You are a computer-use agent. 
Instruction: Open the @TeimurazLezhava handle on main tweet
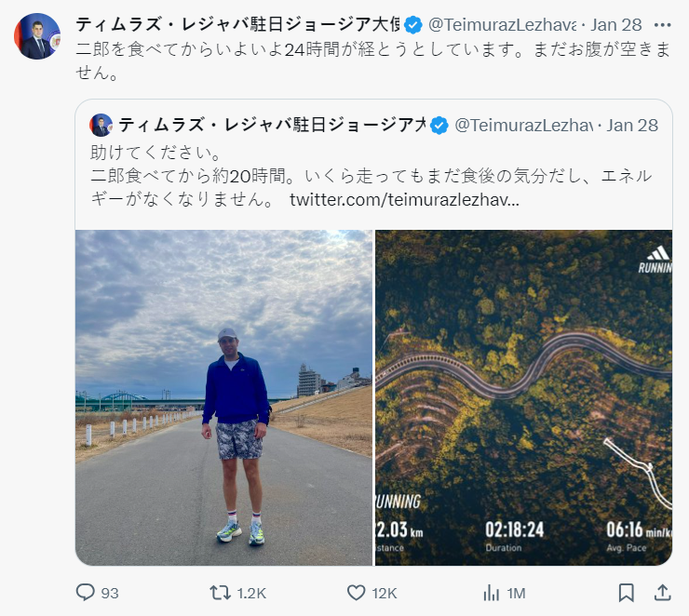point(499,25)
